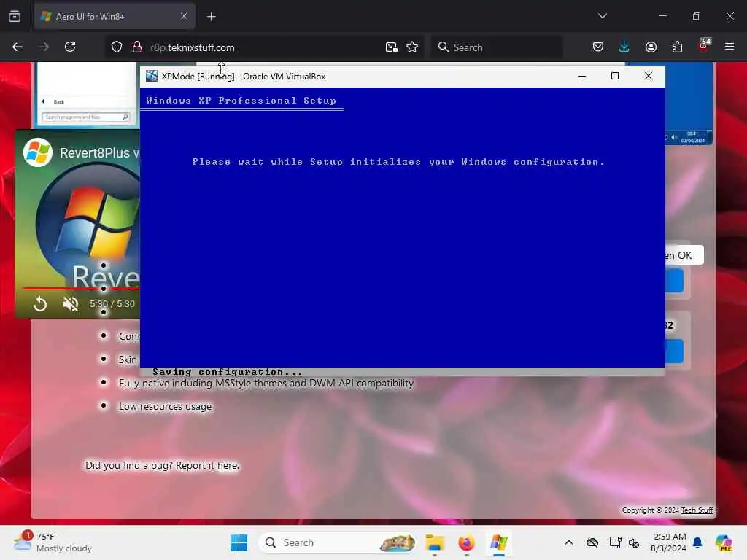Open the Copilot preview icon
This screenshot has height=560, width=747.
tap(724, 542)
